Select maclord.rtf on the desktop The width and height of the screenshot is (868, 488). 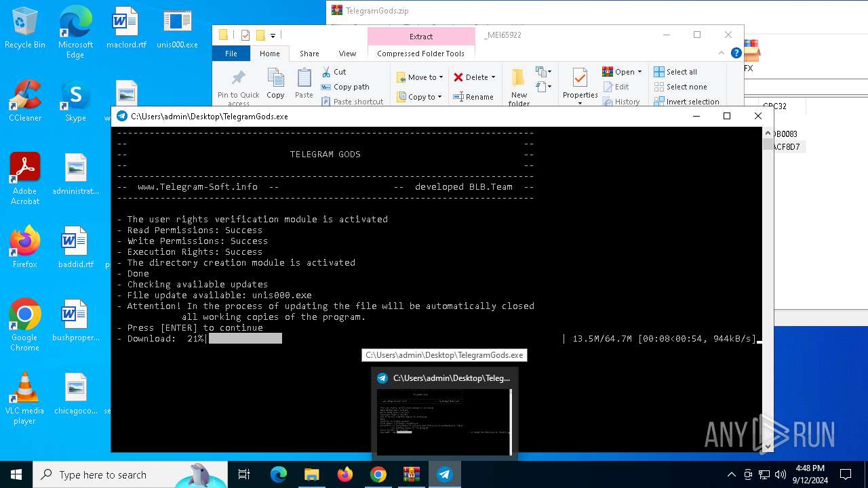pos(126,28)
